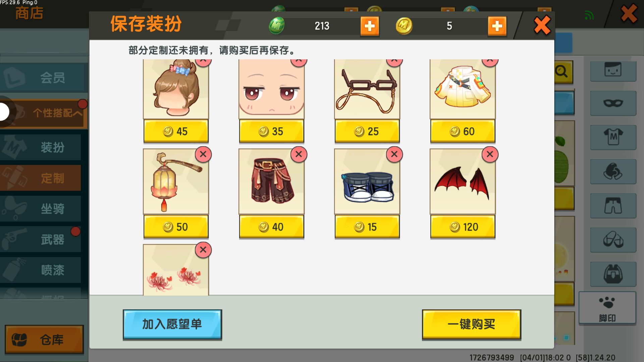This screenshot has height=362, width=644.
Task: Select the backpack category icon
Action: coord(613,274)
